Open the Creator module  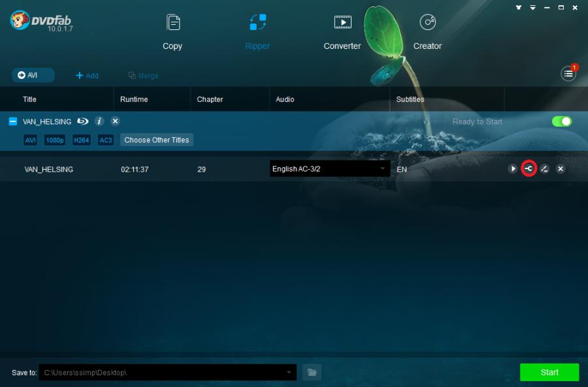[427, 32]
